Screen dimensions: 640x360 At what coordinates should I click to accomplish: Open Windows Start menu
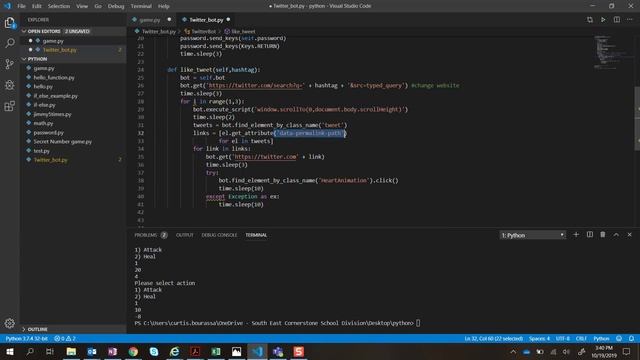(10, 351)
